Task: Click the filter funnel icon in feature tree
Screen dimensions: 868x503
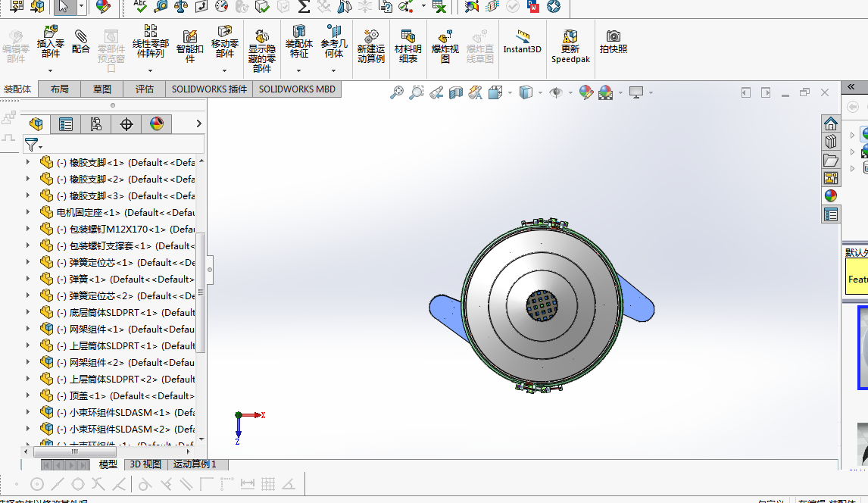Action: point(32,145)
